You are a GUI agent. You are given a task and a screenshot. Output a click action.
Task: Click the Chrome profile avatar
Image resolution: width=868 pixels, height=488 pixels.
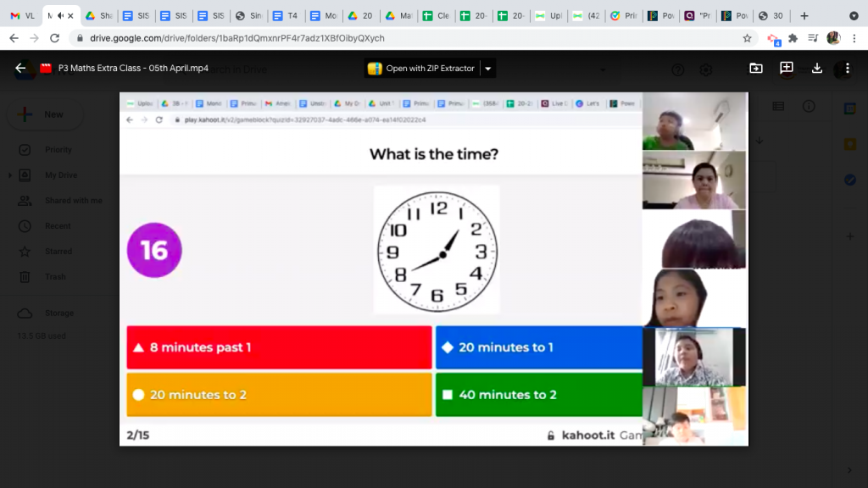[833, 38]
